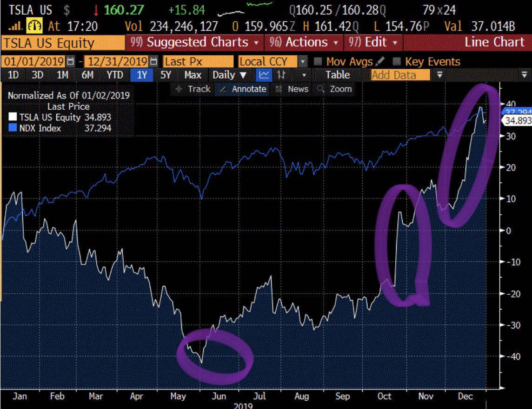Click the Annotate button label
This screenshot has width=532, height=409.
click(x=249, y=89)
